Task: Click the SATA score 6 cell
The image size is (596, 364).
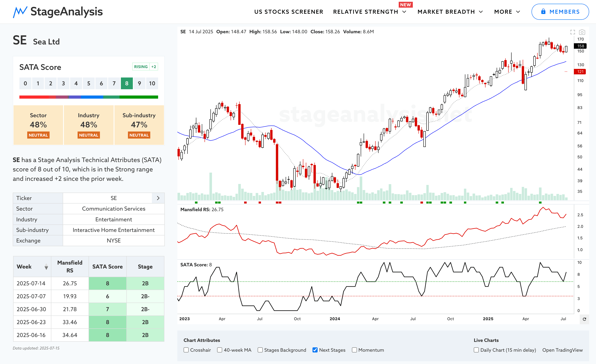Action: coord(108,296)
